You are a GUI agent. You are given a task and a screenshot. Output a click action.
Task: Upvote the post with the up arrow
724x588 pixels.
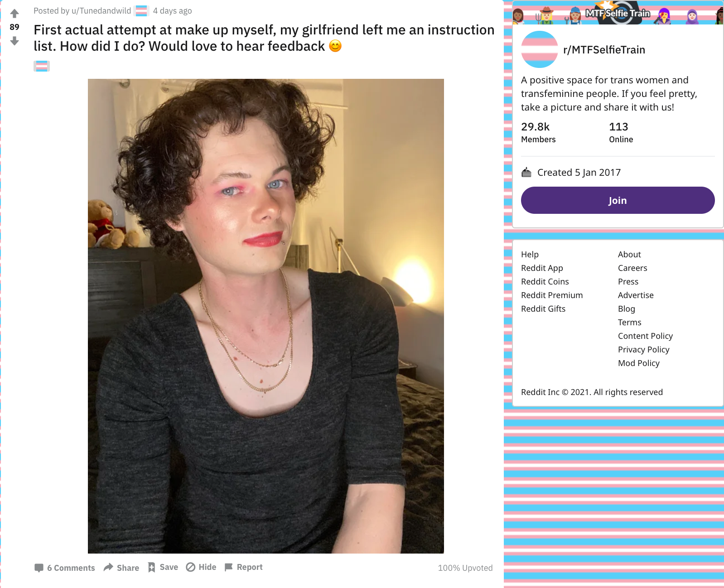coord(14,14)
